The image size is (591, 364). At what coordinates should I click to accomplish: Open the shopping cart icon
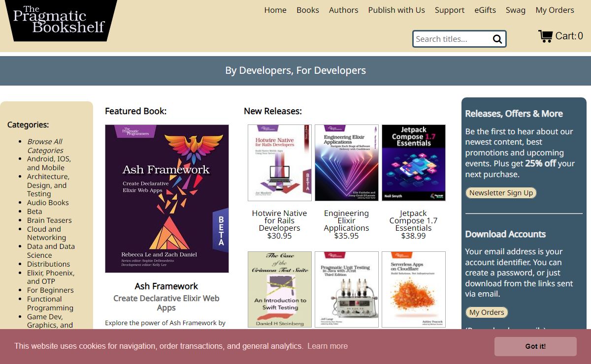point(545,36)
